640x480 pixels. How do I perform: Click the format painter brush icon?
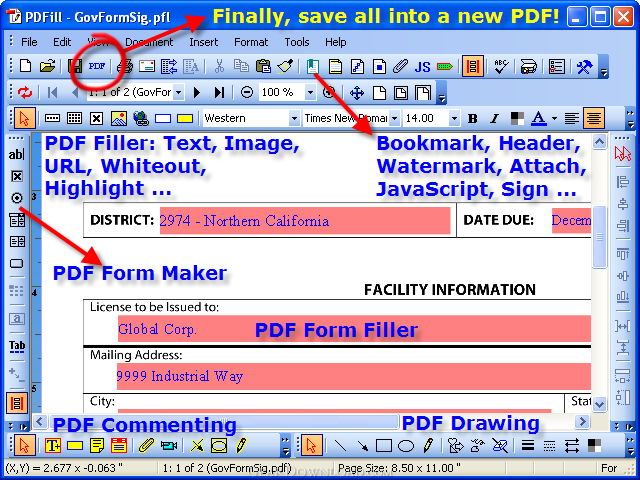[285, 66]
